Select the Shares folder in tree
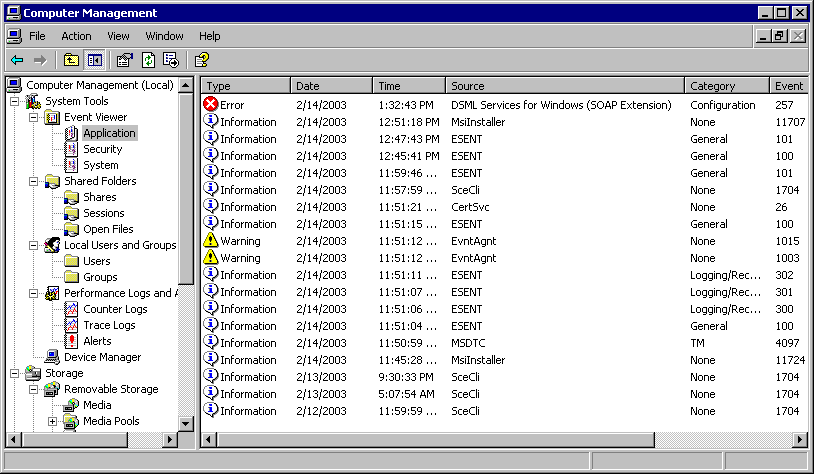 [x=100, y=197]
